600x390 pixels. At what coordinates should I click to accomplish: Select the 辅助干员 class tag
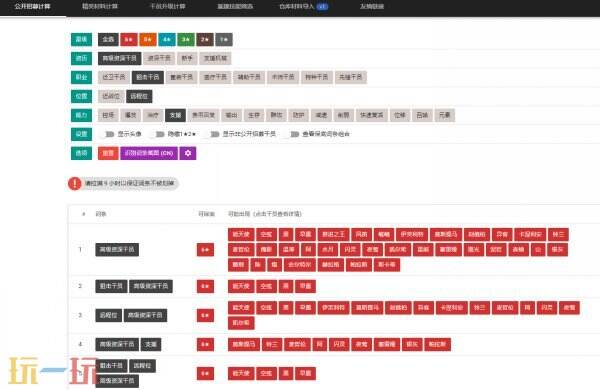coord(249,77)
